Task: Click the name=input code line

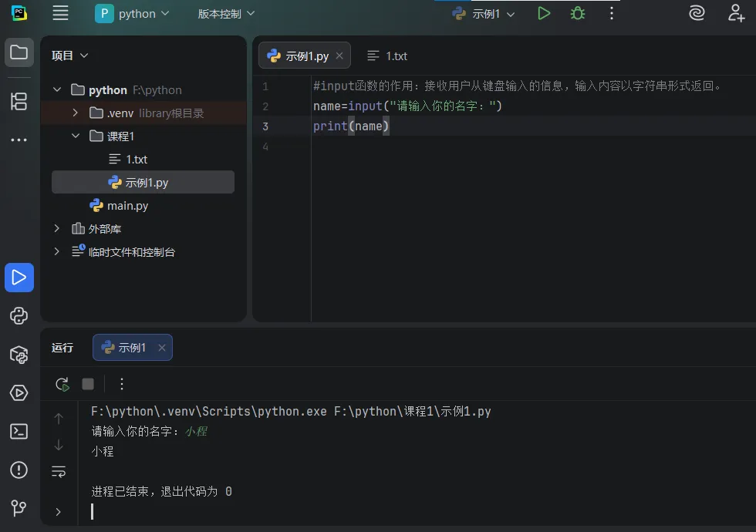Action: 407,106
